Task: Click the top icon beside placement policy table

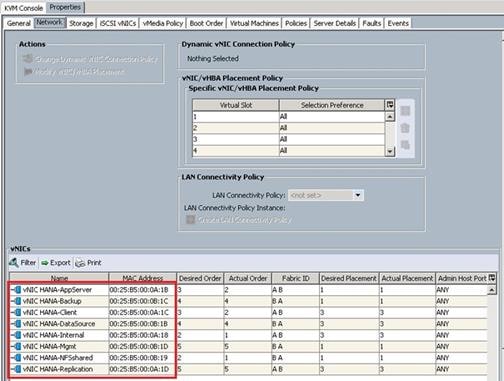Action: pos(405,111)
